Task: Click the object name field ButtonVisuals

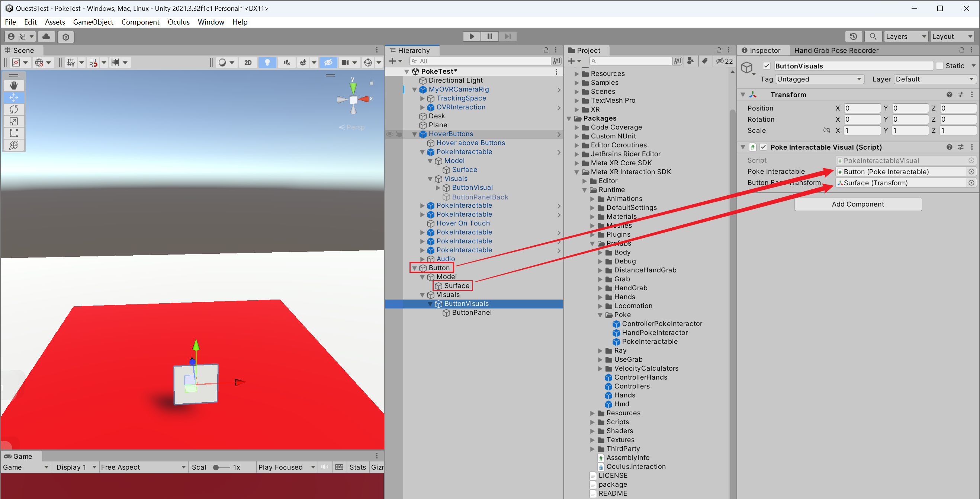Action: pos(853,66)
